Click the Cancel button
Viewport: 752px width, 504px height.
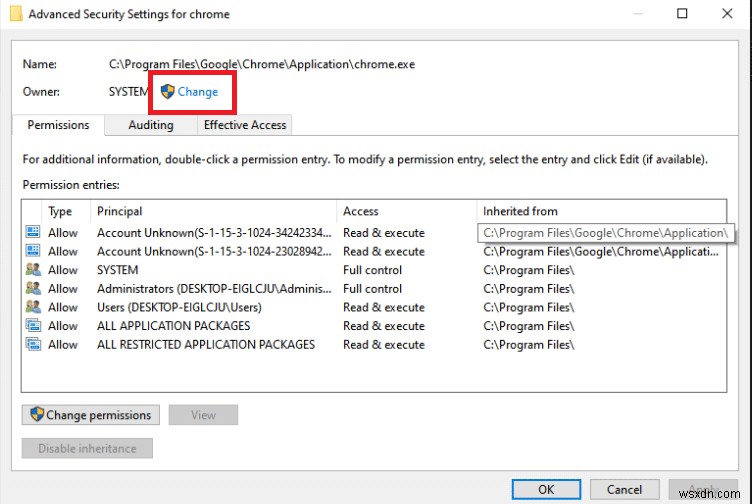[624, 490]
